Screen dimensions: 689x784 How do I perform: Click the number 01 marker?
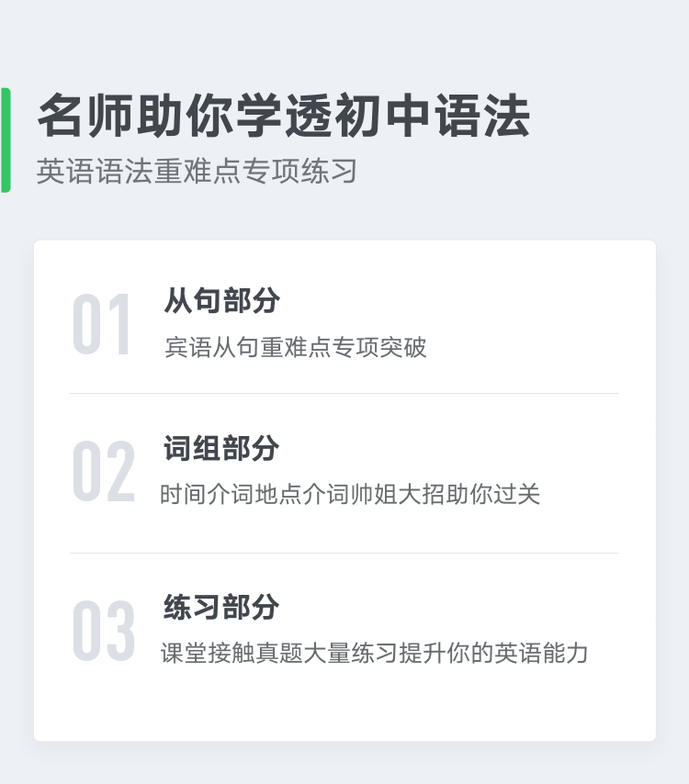(102, 324)
